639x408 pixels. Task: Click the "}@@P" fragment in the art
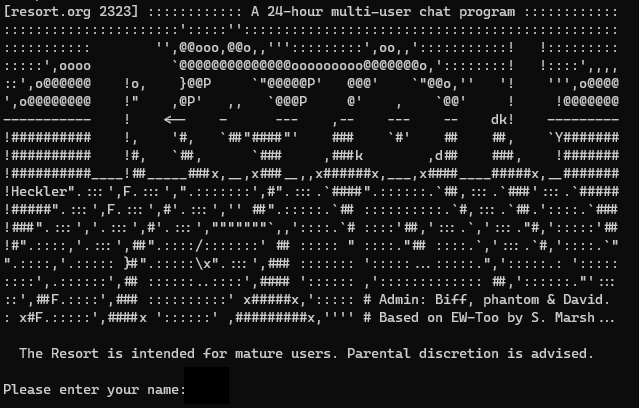[196, 84]
